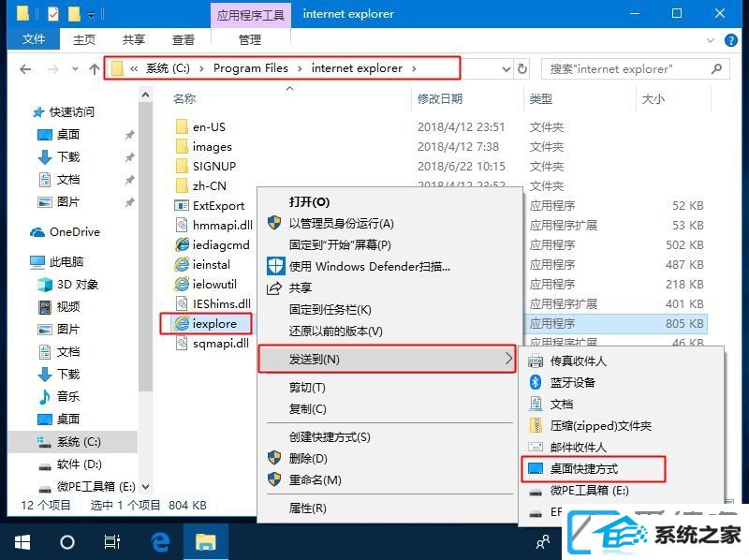Launch Edge from the taskbar
This screenshot has width=749, height=560.
point(160,542)
